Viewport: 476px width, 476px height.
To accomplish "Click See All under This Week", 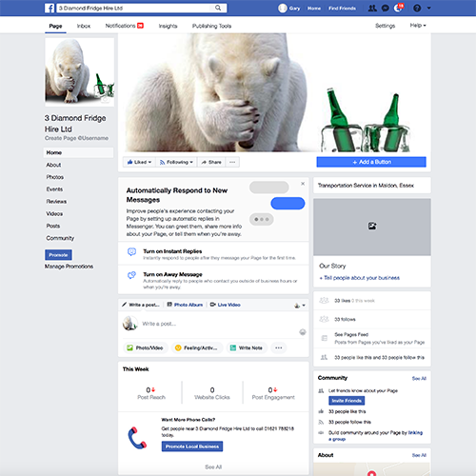I will click(213, 467).
